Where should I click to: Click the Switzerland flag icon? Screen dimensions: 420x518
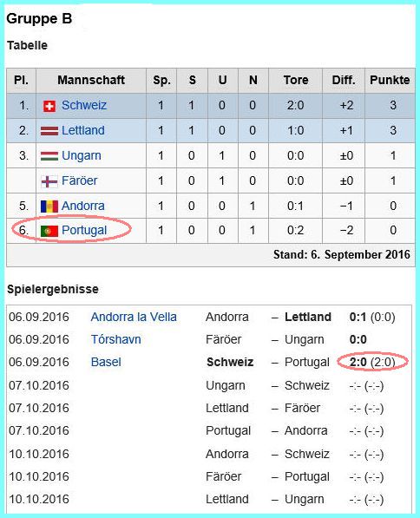49,106
